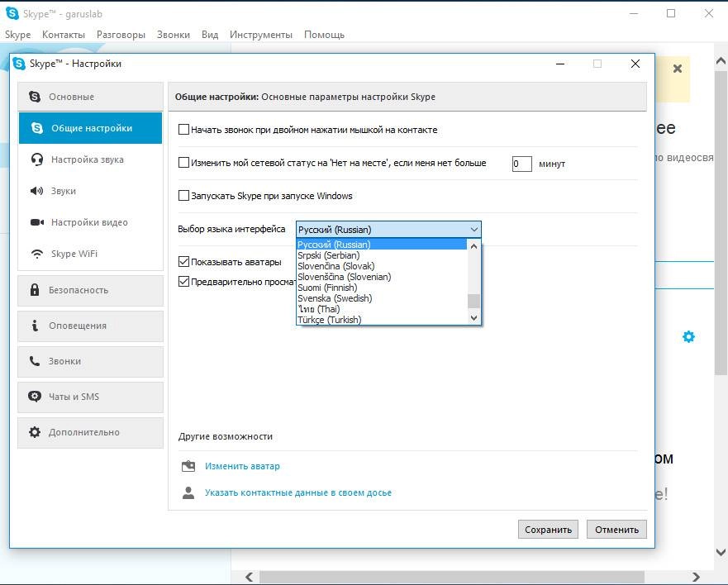Choose Srpski (Serbian) language
Screen dimensions: 728x585
[x=382, y=254]
